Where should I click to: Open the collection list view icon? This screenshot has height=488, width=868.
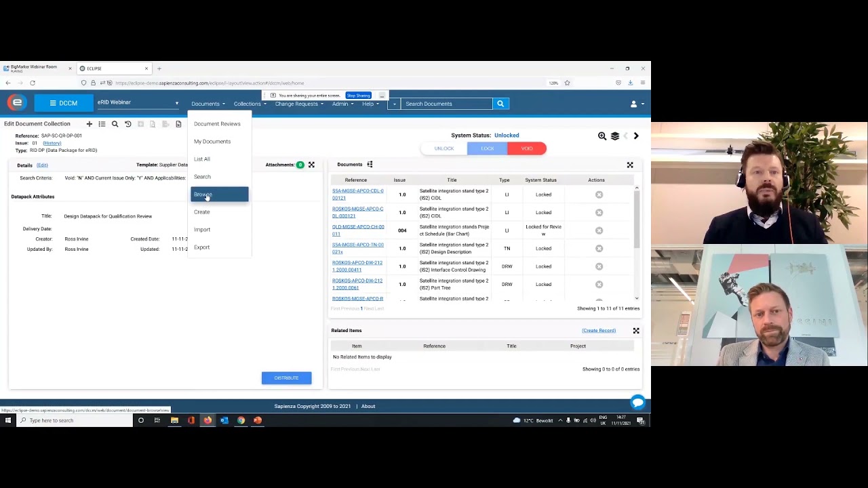coord(102,124)
